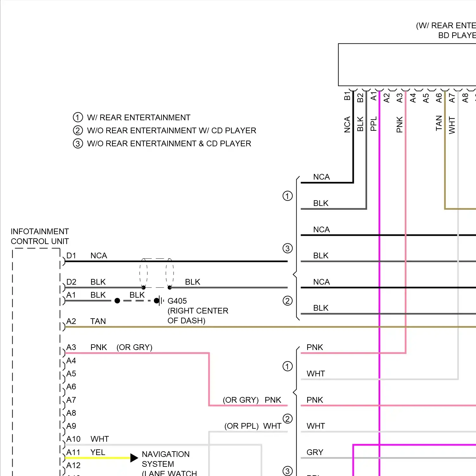Click the WHT wire label at pin A10
476x476 pixels.
point(100,439)
